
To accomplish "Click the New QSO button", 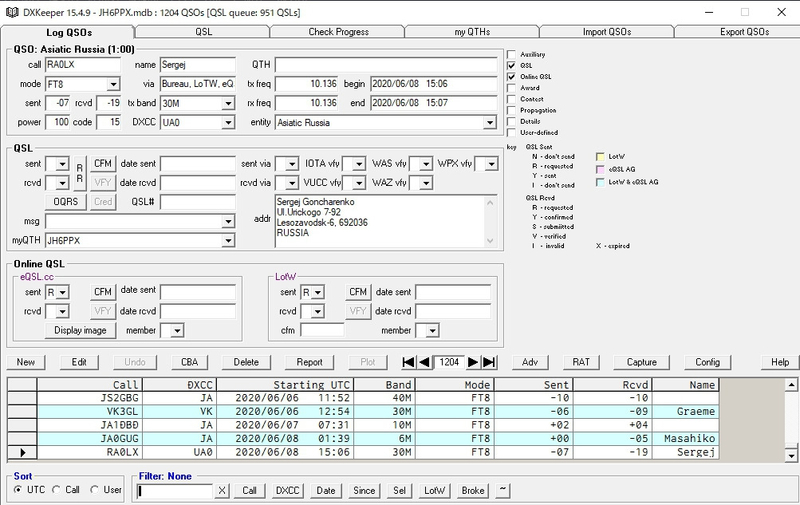I will coord(26,362).
